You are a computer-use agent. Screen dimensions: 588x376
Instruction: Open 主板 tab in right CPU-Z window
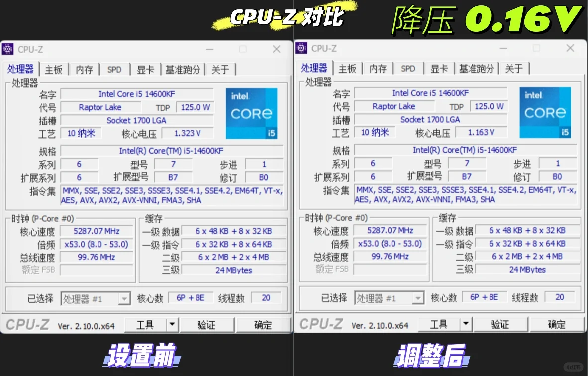point(347,69)
